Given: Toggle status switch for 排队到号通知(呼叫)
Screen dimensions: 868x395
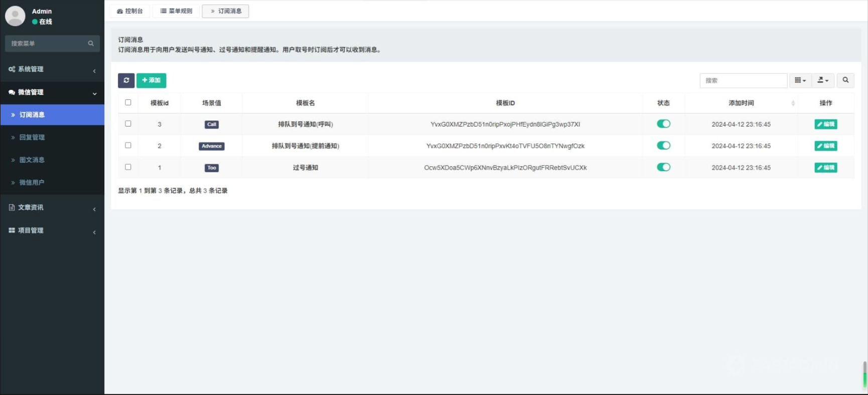Looking at the screenshot, I should pos(663,124).
